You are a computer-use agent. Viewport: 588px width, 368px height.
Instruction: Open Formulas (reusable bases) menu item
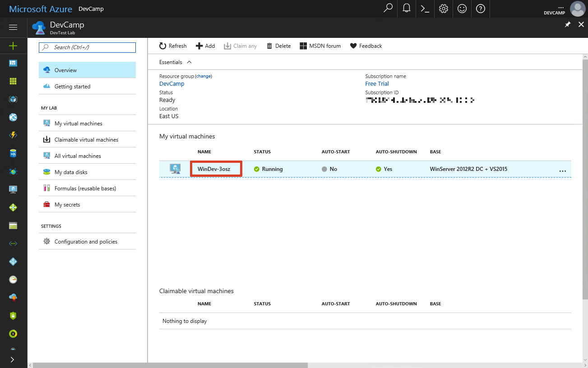[88, 188]
